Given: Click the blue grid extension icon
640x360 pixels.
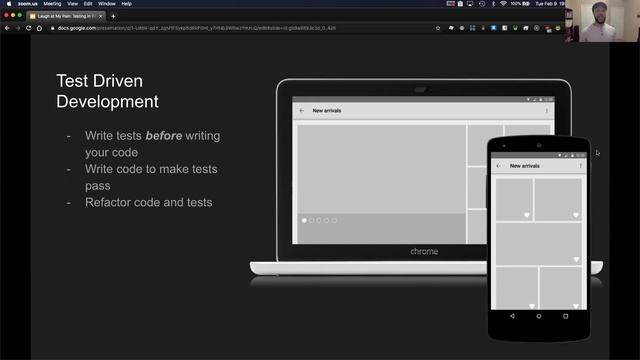Looking at the screenshot, I should (472, 28).
